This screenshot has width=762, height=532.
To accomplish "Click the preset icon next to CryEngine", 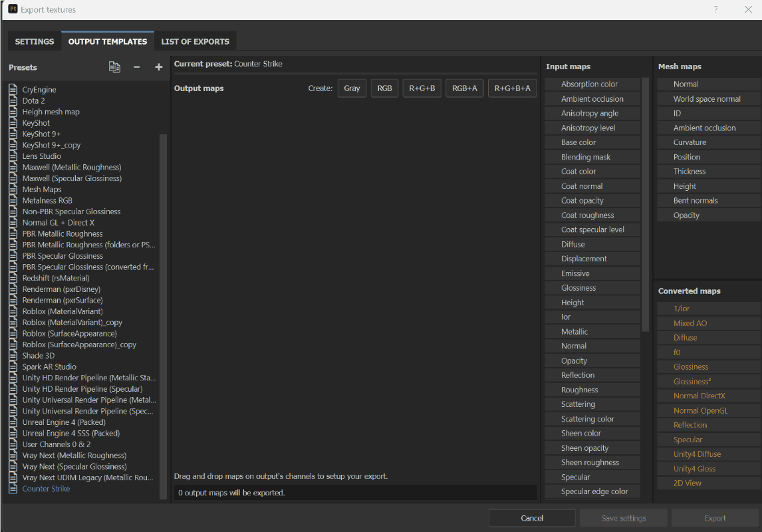I will 13,89.
